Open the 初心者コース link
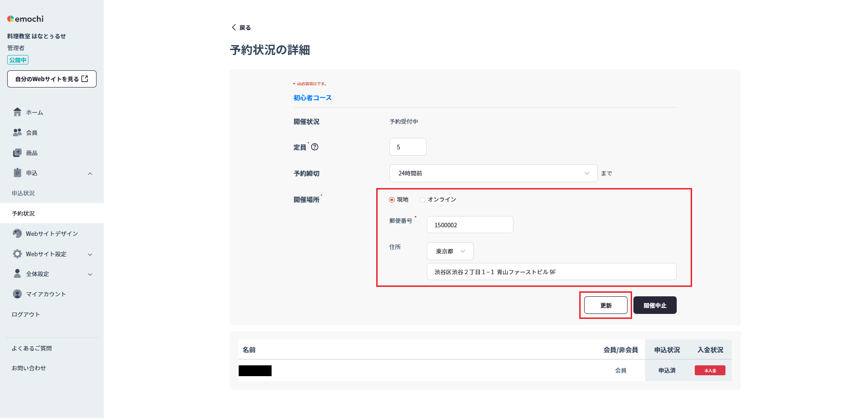868x419 pixels. coord(312,98)
